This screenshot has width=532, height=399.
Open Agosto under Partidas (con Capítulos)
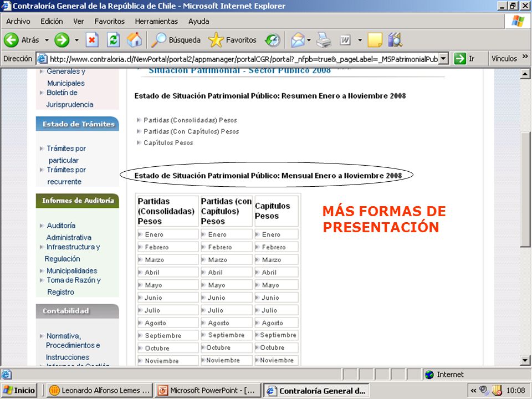click(218, 323)
